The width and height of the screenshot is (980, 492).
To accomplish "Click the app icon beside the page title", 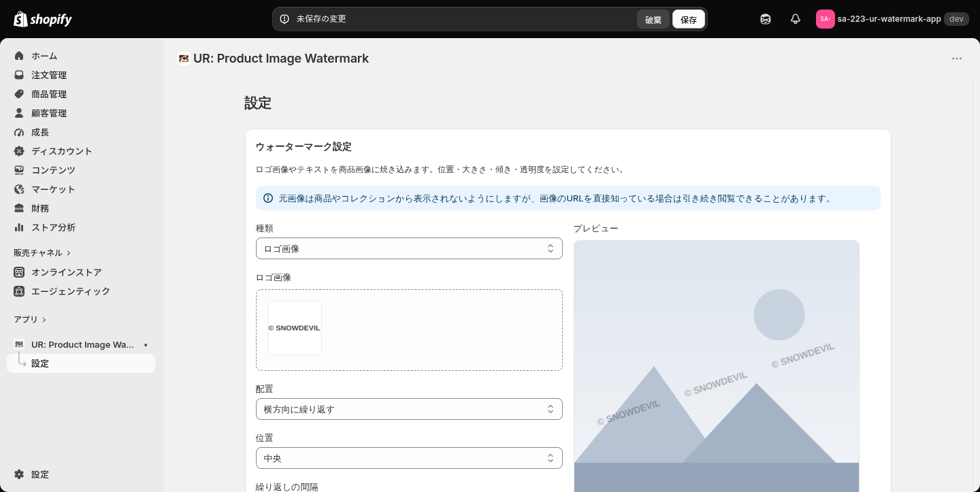I will 183,59.
